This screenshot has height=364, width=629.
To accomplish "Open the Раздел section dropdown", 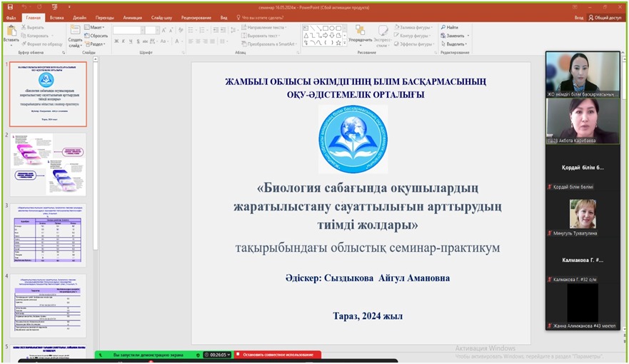I will 95,44.
